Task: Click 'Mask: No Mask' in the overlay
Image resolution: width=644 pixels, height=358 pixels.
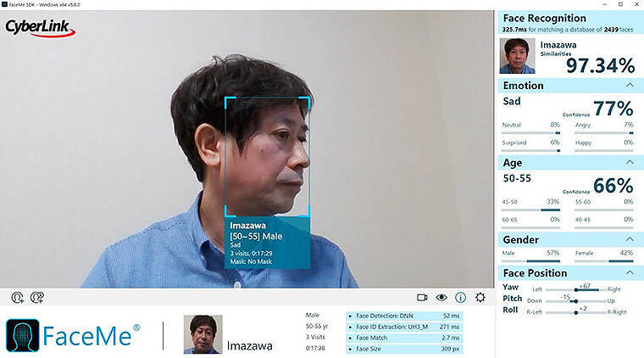Action: click(x=251, y=261)
